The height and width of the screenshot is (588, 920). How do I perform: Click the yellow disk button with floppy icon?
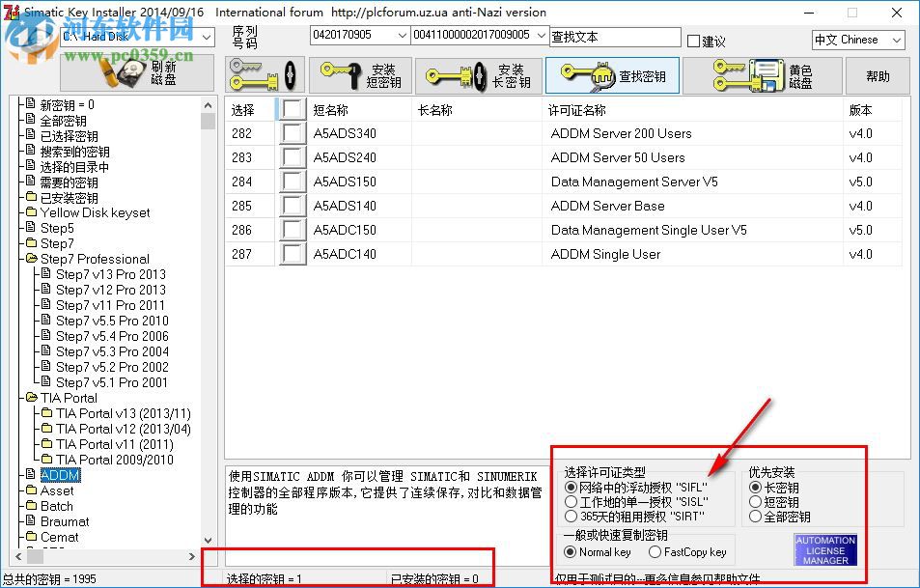point(763,75)
